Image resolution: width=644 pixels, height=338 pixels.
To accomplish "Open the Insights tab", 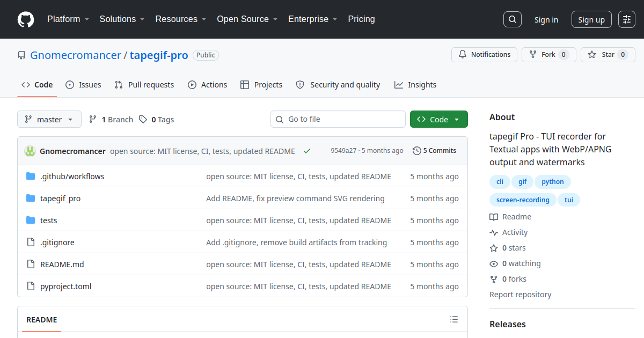I will (415, 85).
